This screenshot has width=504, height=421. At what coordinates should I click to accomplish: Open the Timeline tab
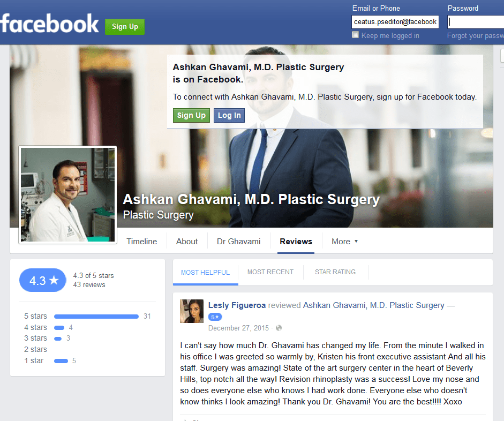[142, 242]
